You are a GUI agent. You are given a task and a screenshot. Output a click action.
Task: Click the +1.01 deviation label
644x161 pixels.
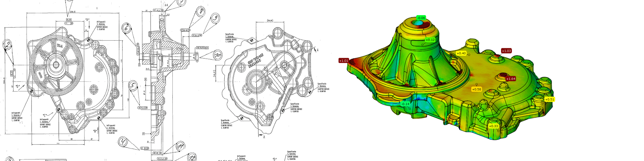[x=344, y=61]
